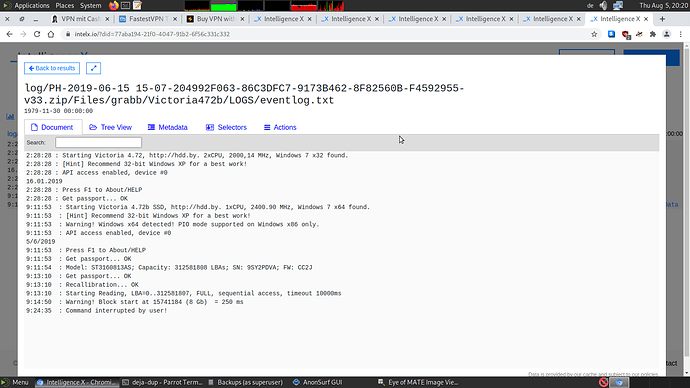The height and width of the screenshot is (388, 690).
Task: Open the blue extension icon in toolbar
Action: (x=611, y=34)
